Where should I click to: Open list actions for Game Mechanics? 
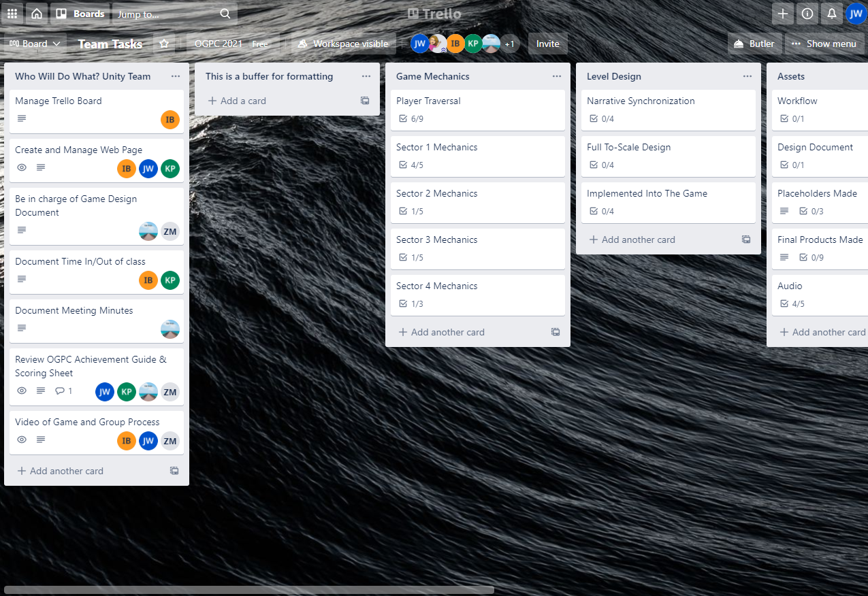[556, 76]
